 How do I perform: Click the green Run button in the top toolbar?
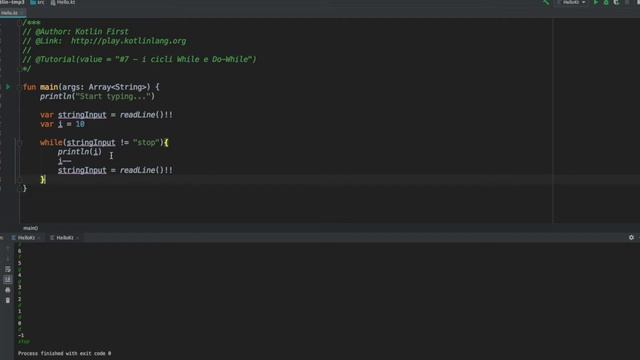tap(596, 2)
